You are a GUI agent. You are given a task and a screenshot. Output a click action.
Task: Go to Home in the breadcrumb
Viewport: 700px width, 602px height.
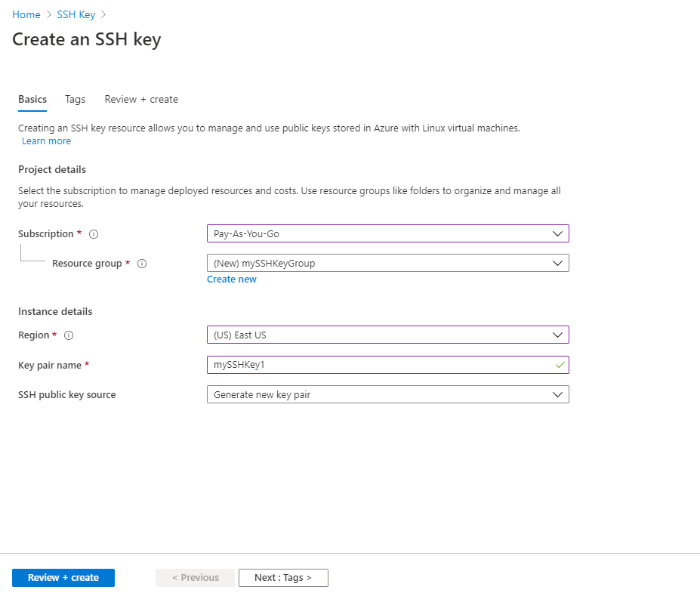tap(26, 14)
